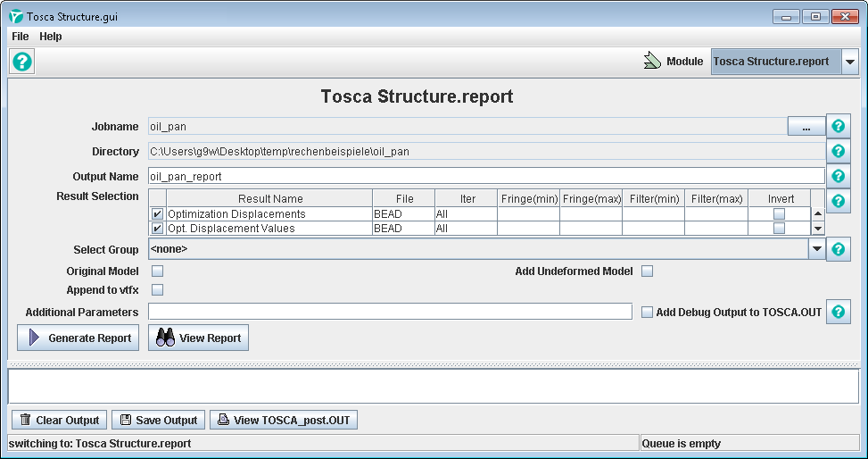Open the Module dropdown arrow
Screen dimensions: 868x459
tap(850, 62)
